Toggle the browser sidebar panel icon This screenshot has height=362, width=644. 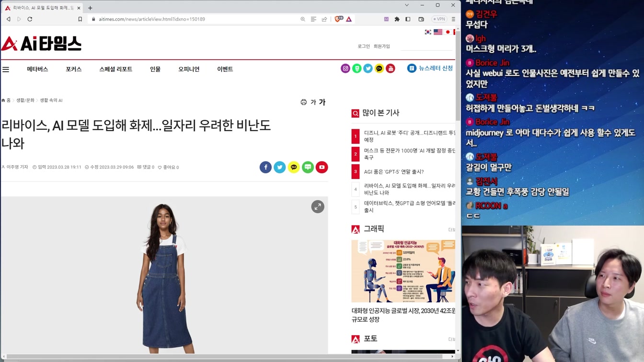pos(408,19)
